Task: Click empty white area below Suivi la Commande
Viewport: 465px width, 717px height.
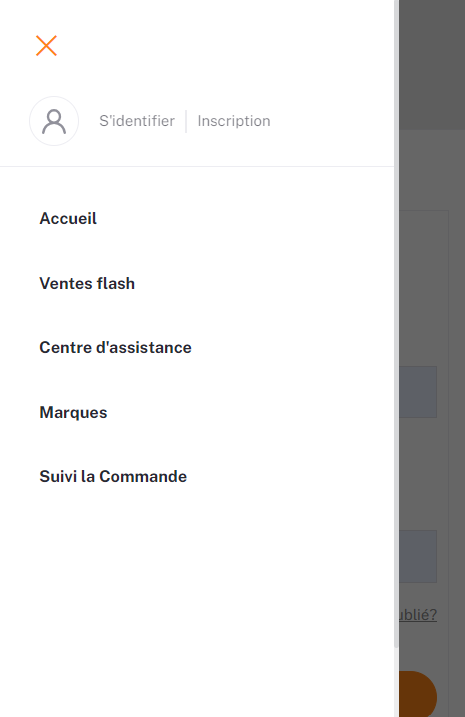Action: click(197, 594)
